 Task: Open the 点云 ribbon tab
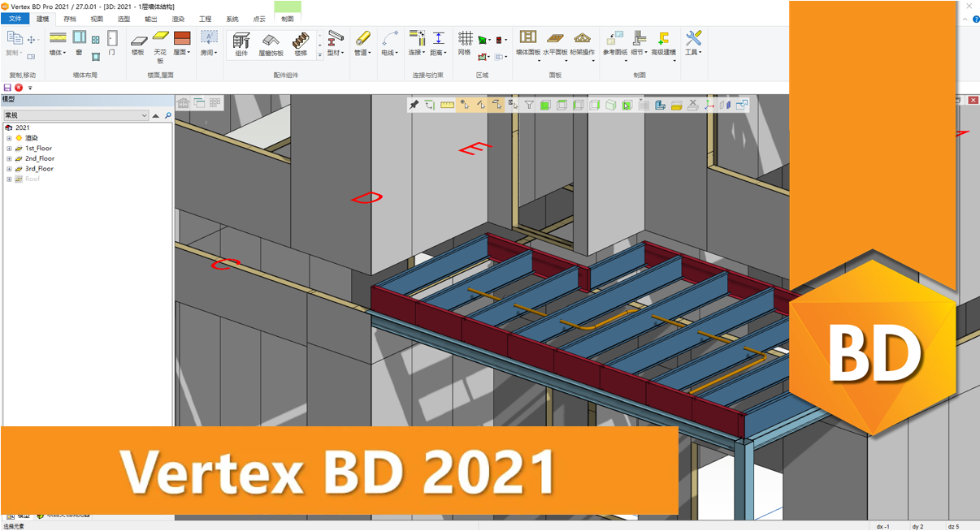click(x=259, y=19)
